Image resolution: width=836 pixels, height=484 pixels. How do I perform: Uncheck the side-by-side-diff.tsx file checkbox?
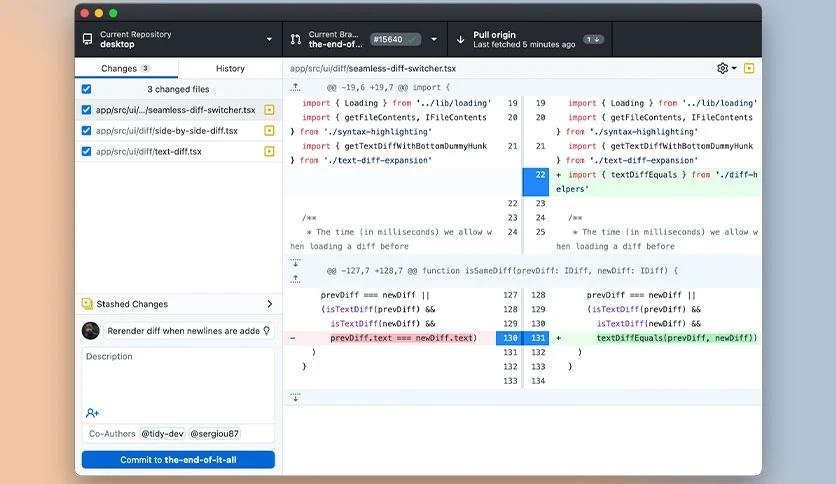pyautogui.click(x=86, y=131)
